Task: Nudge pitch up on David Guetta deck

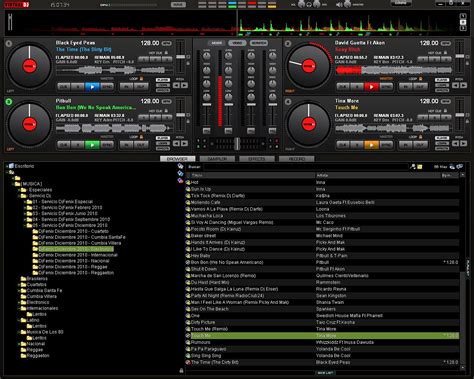Action: coord(464,85)
